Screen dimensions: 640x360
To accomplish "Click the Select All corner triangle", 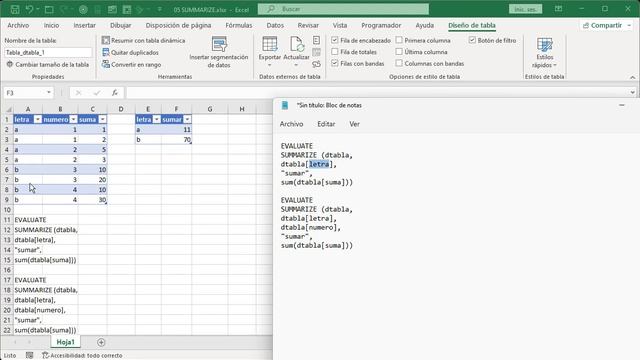I will tap(8, 109).
